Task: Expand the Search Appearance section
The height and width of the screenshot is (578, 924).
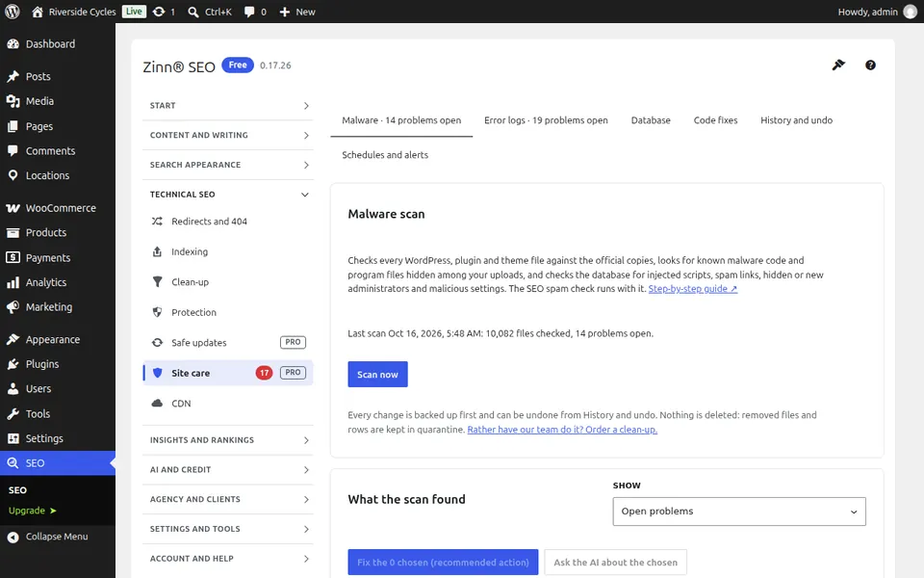Action: pos(227,165)
